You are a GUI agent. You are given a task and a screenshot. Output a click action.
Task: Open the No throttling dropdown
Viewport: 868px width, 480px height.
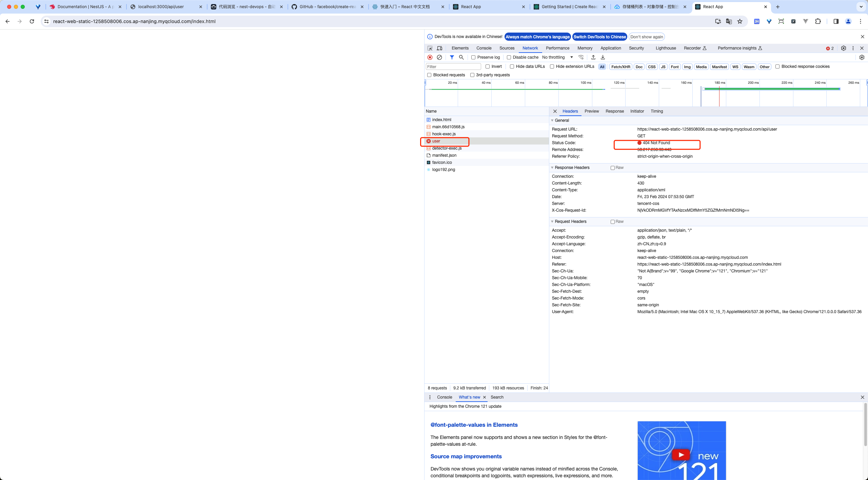click(x=558, y=57)
